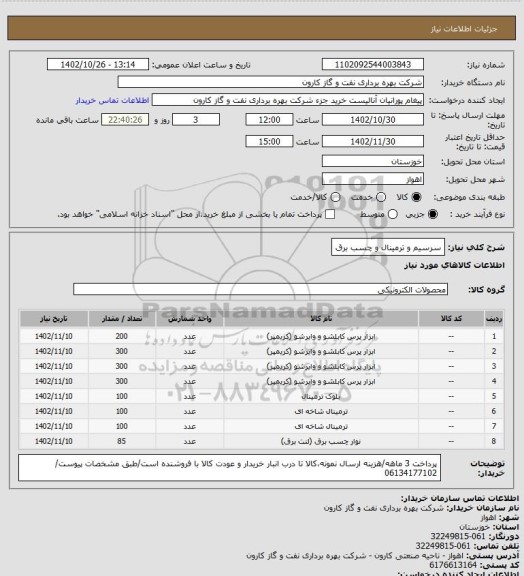Click quantity 200 in row 1
Image resolution: width=524 pixels, height=576 pixels.
point(122,336)
